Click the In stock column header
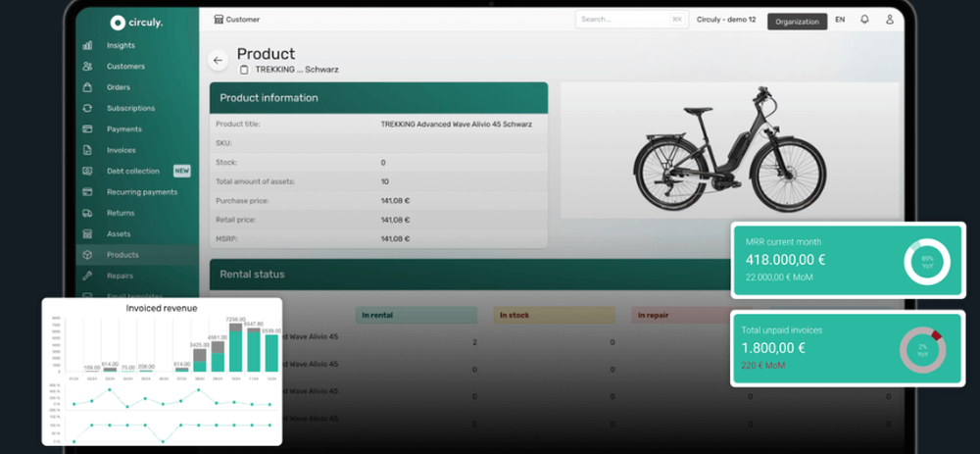The height and width of the screenshot is (454, 980). point(554,315)
